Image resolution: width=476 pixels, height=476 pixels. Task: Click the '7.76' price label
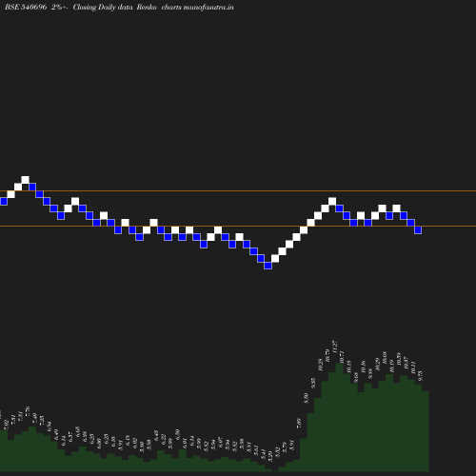pyautogui.click(x=28, y=411)
